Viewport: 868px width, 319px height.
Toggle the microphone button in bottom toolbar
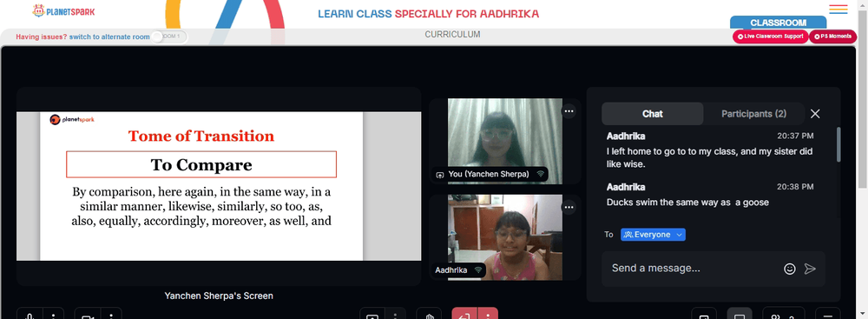(x=30, y=314)
